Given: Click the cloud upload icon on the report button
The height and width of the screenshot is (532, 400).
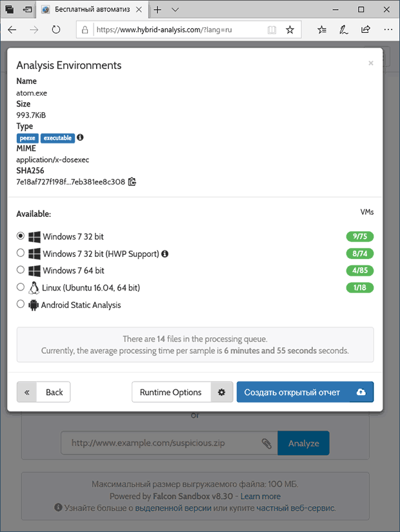Looking at the screenshot, I should click(x=361, y=392).
